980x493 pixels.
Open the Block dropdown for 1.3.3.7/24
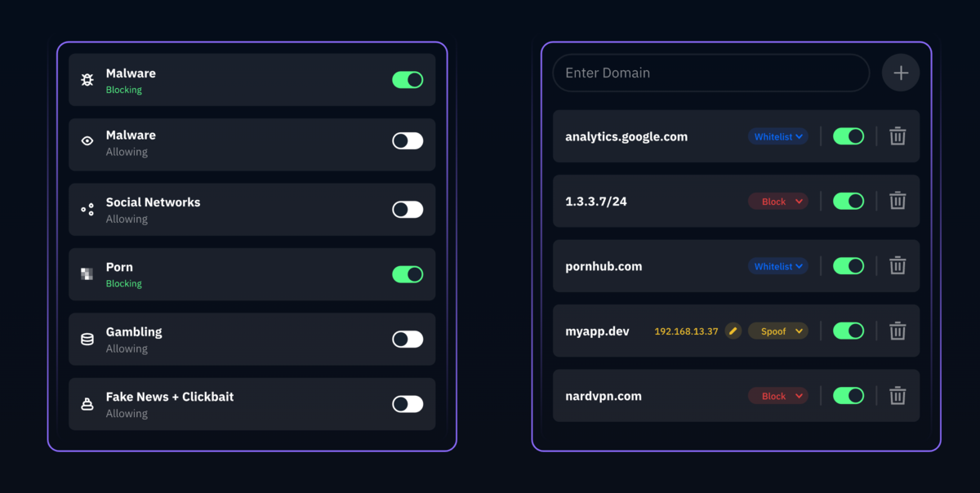[778, 201]
